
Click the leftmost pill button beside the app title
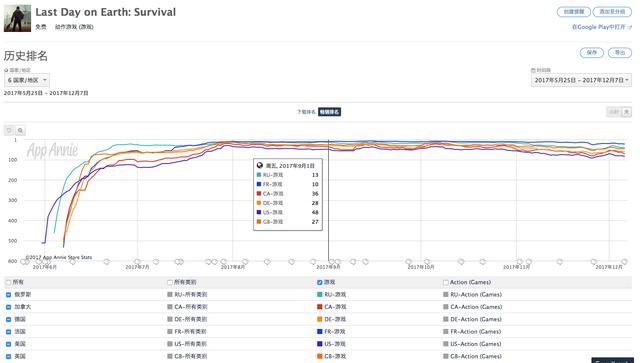click(x=573, y=12)
